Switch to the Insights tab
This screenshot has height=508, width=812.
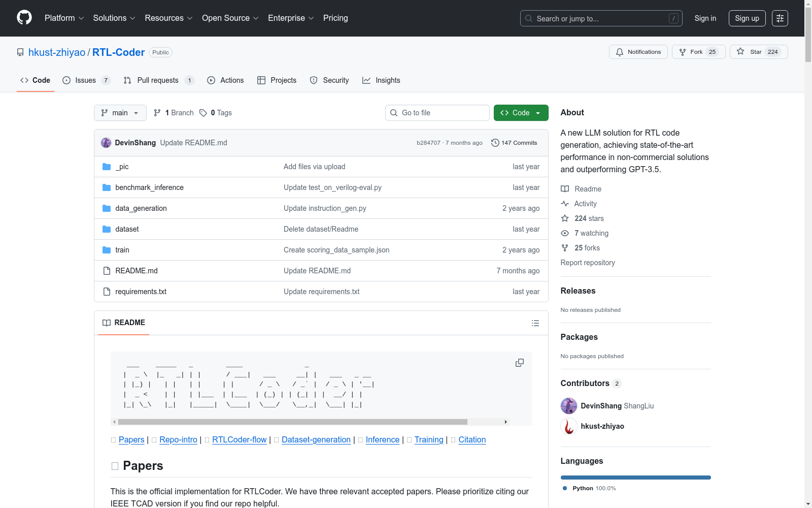point(381,80)
